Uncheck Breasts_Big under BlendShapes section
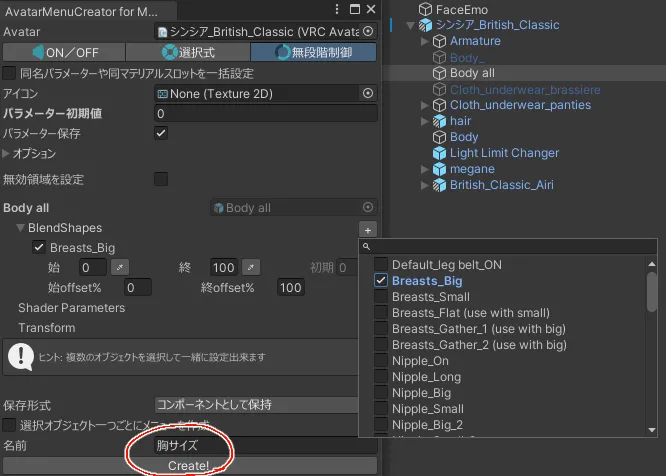Image resolution: width=666 pixels, height=476 pixels. 39,248
